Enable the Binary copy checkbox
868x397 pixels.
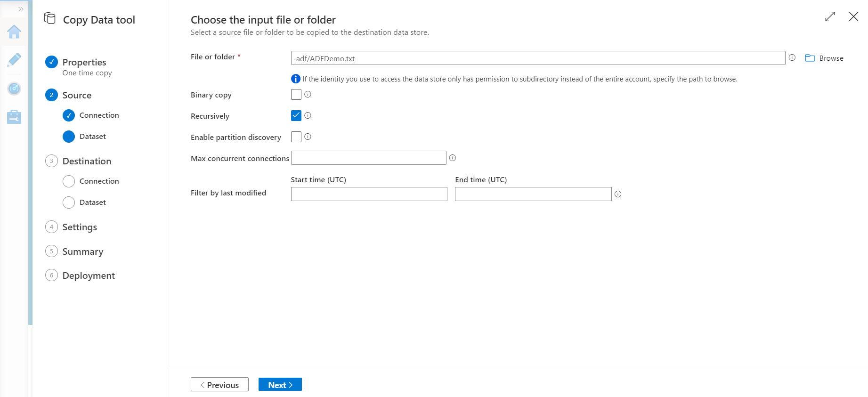(296, 94)
